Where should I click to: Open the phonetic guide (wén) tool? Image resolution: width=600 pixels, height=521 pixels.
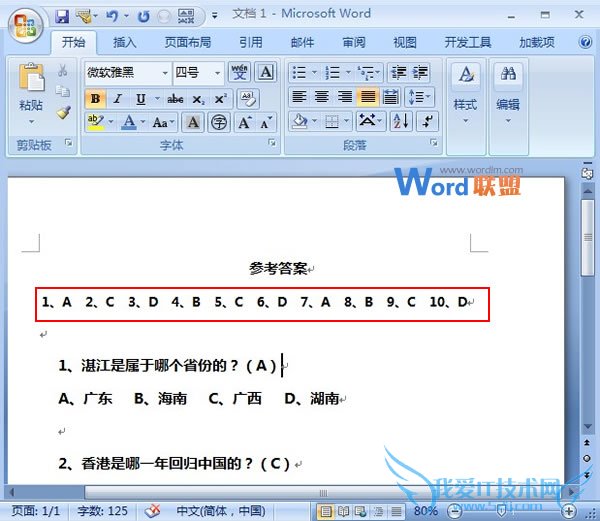(x=240, y=72)
